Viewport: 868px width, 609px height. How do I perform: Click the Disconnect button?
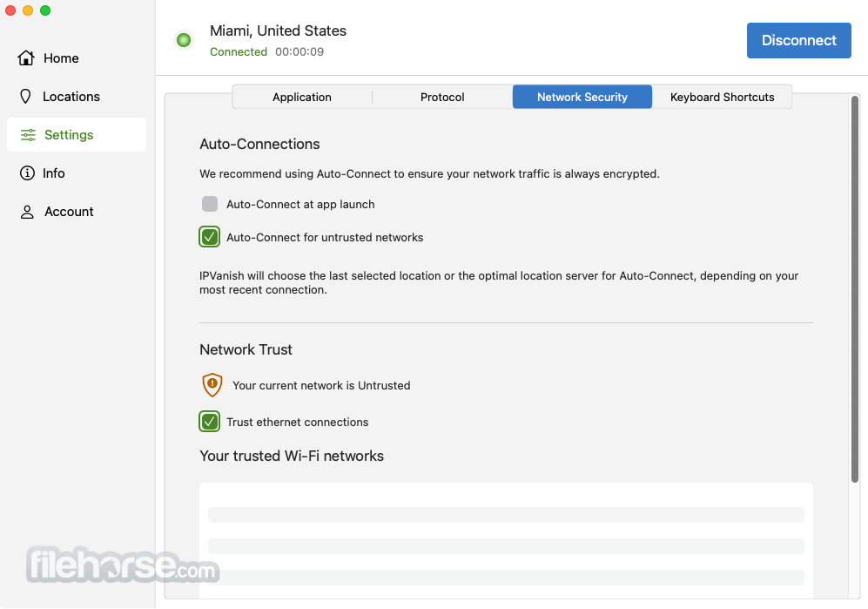(799, 40)
